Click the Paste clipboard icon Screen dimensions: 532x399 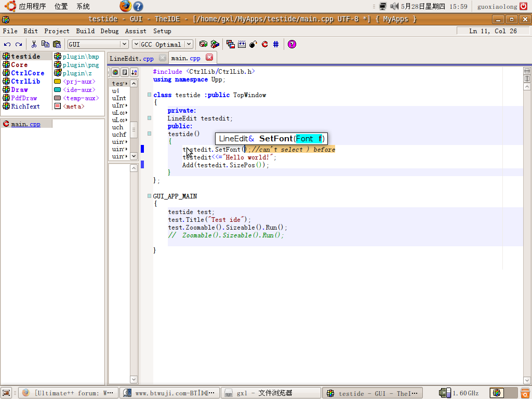coord(57,45)
